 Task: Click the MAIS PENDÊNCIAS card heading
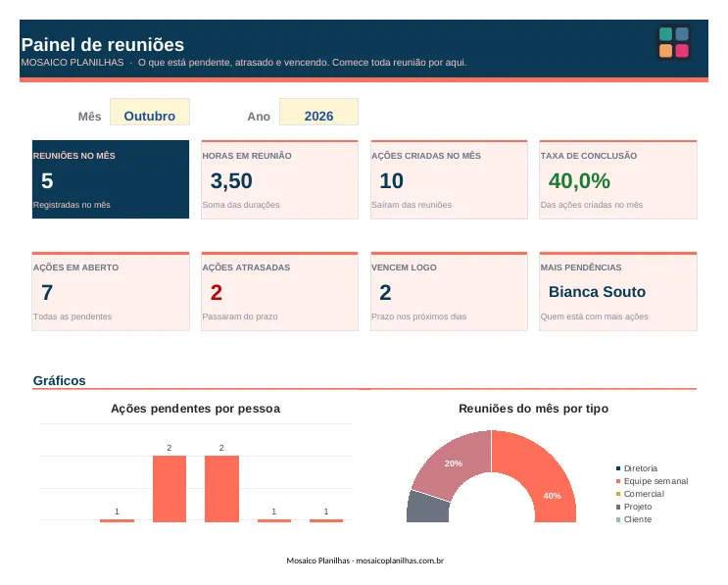581,268
